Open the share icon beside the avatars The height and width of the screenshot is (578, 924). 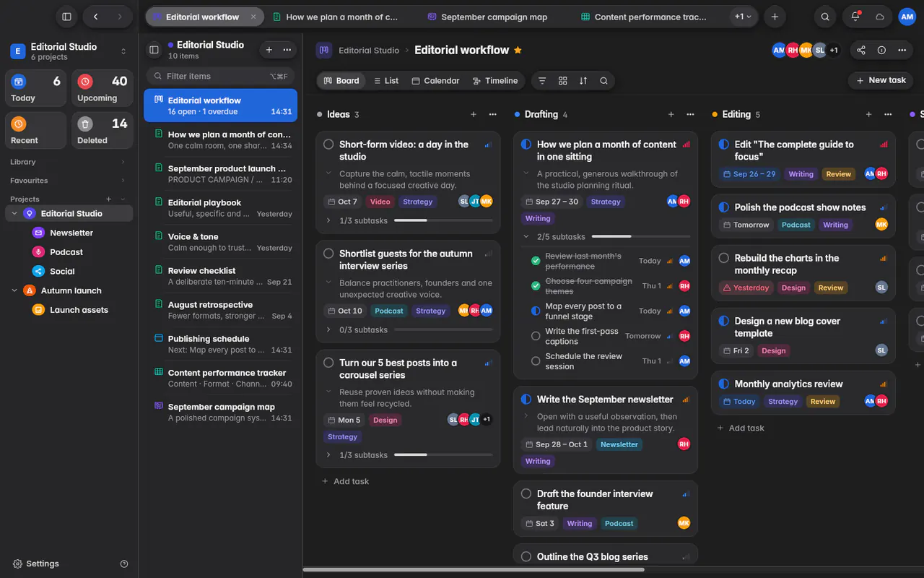click(860, 50)
